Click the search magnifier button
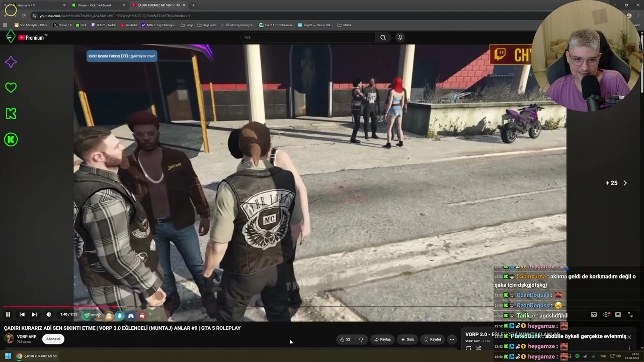Viewport: 644px width, 362px height. [383, 37]
